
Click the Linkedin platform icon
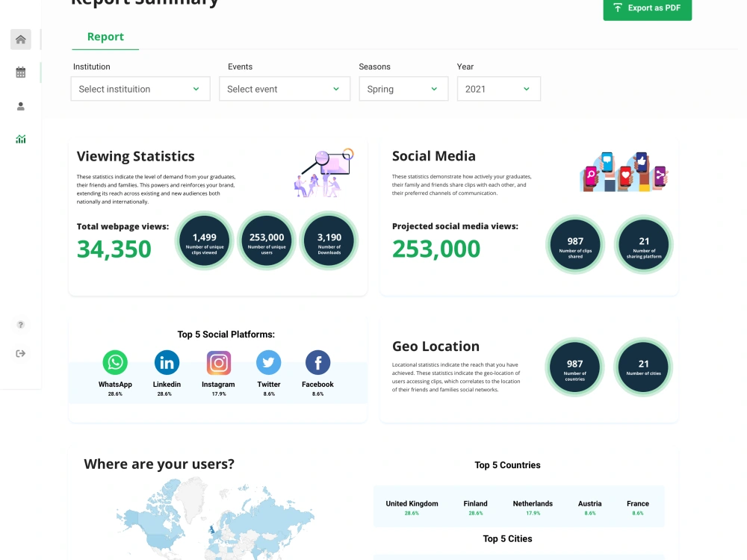[x=167, y=362]
